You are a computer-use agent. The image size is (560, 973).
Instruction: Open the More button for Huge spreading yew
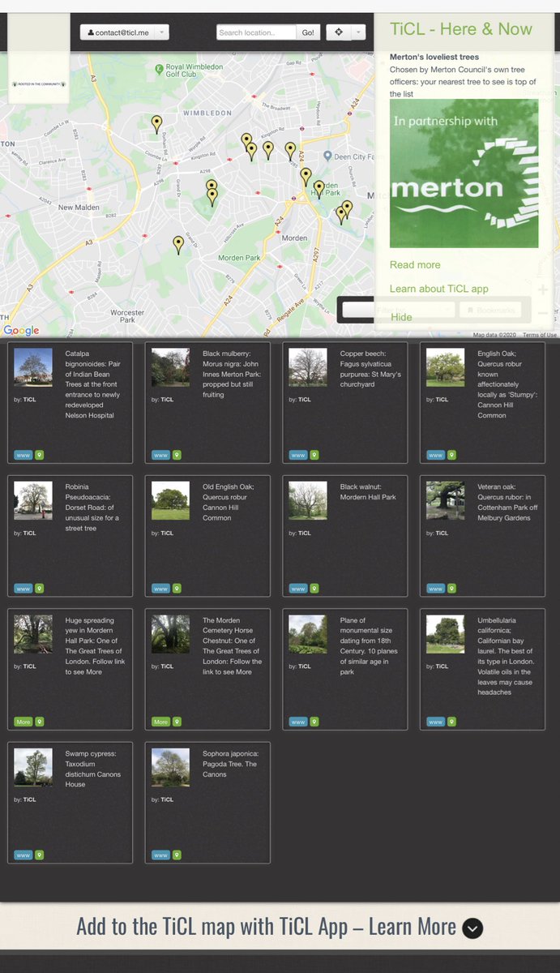pyautogui.click(x=24, y=722)
